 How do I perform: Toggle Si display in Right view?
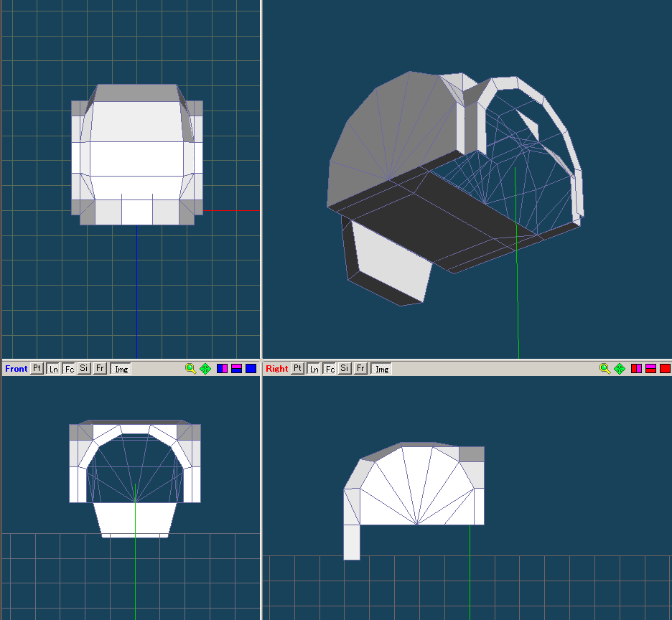coord(345,369)
